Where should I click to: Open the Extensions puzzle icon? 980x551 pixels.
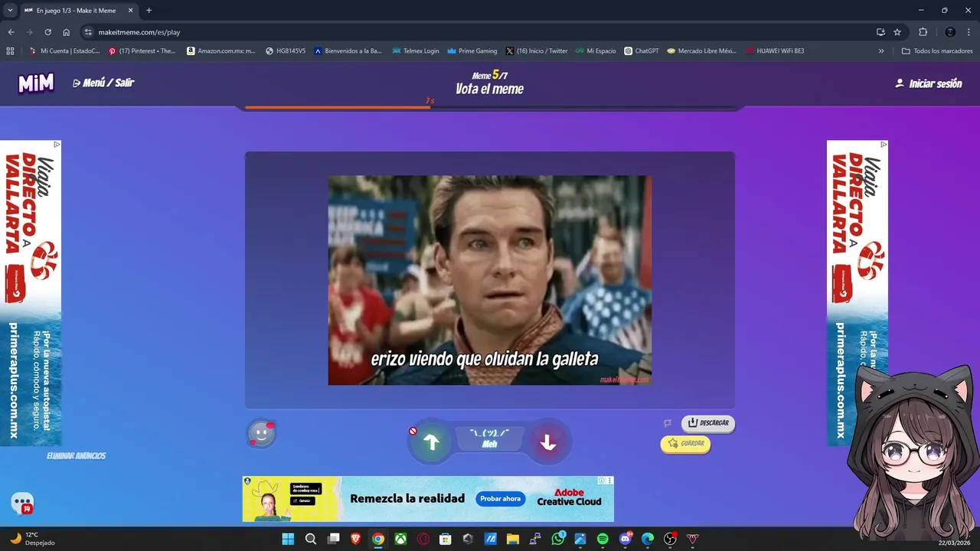[x=923, y=32]
